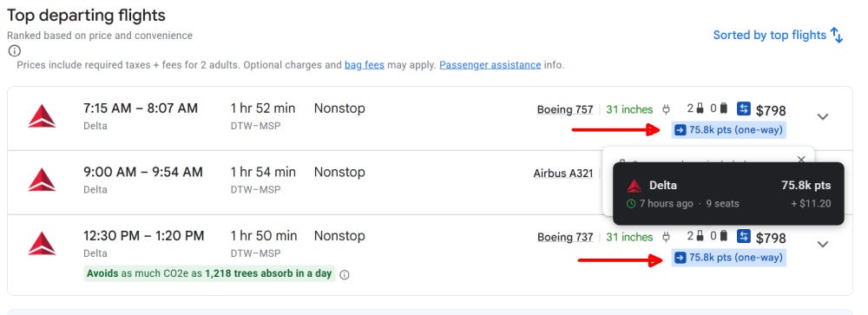The width and height of the screenshot is (868, 315).
Task: Click the CO2e info icon beside the trees badge
Action: (345, 274)
